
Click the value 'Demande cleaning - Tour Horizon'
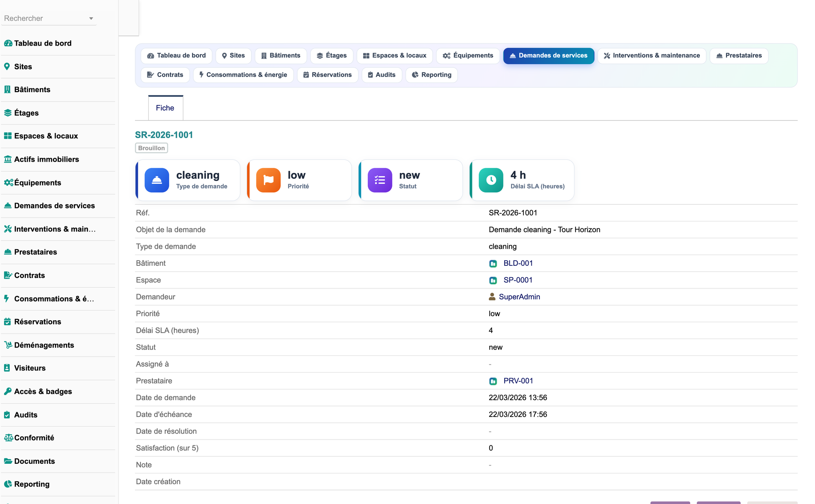point(544,230)
